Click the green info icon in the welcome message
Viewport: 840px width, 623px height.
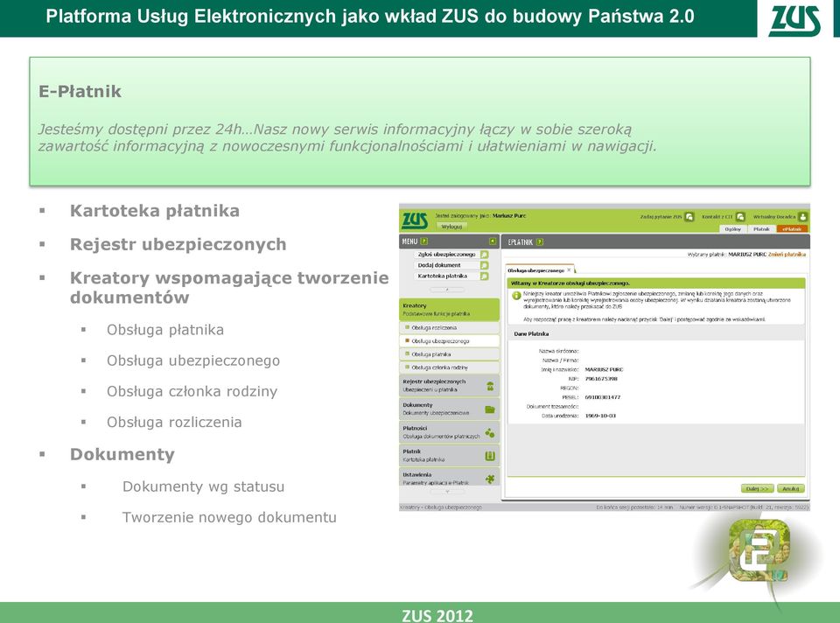coord(516,296)
